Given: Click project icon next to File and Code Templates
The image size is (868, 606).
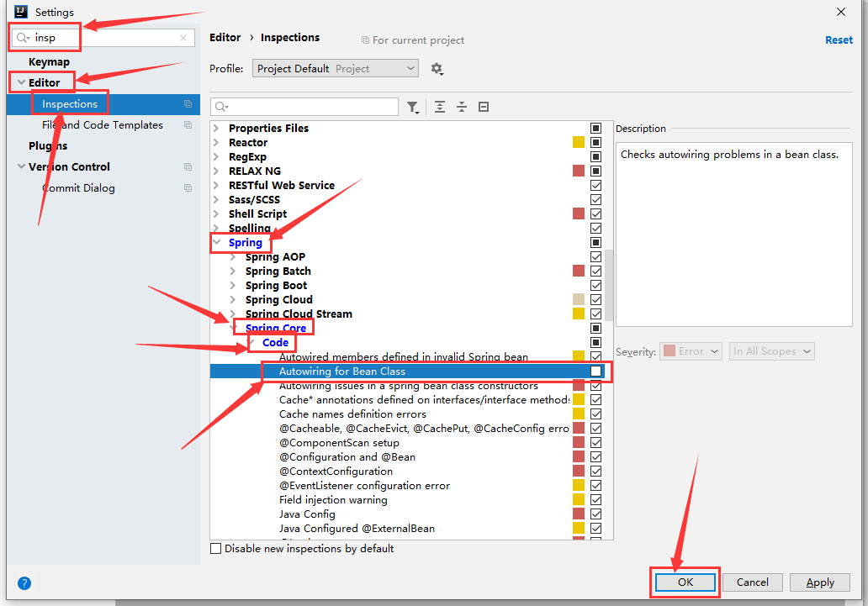Looking at the screenshot, I should [x=188, y=125].
